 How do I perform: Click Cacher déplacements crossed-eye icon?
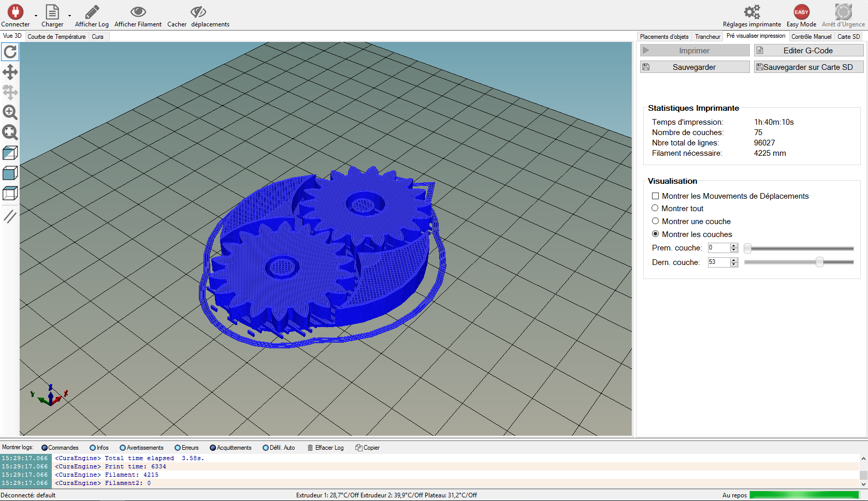tap(198, 11)
